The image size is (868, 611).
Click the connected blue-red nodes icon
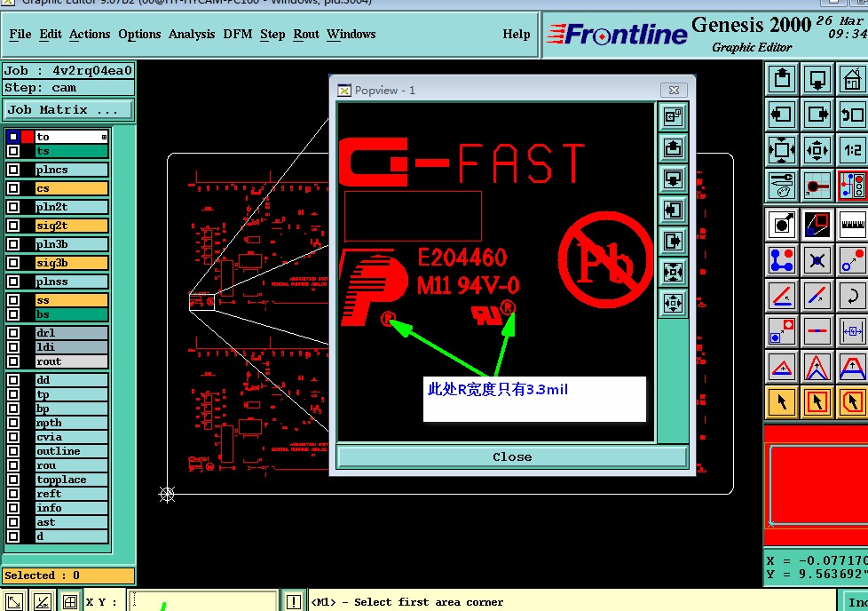pyautogui.click(x=782, y=260)
